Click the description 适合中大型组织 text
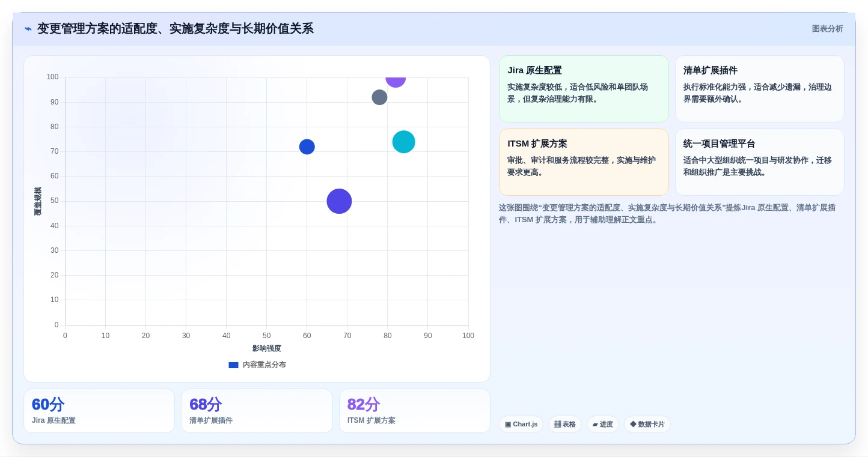The width and height of the screenshot is (868, 457). coord(757,166)
